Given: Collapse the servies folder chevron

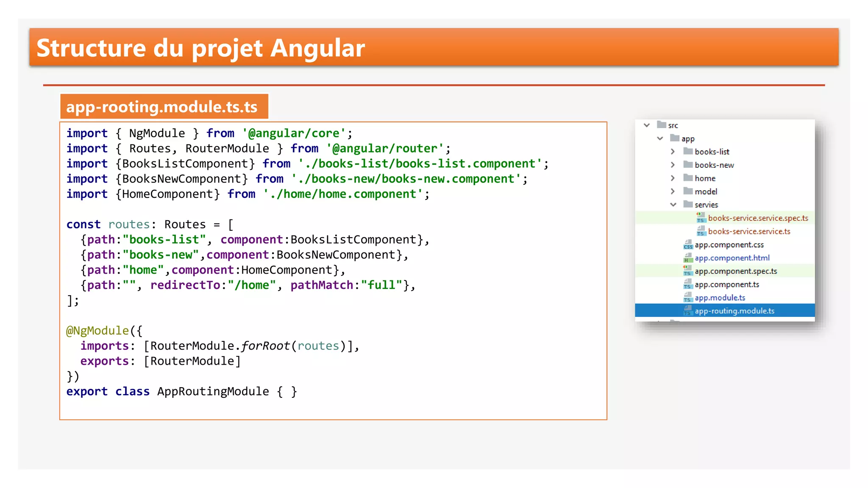Looking at the screenshot, I should point(673,205).
